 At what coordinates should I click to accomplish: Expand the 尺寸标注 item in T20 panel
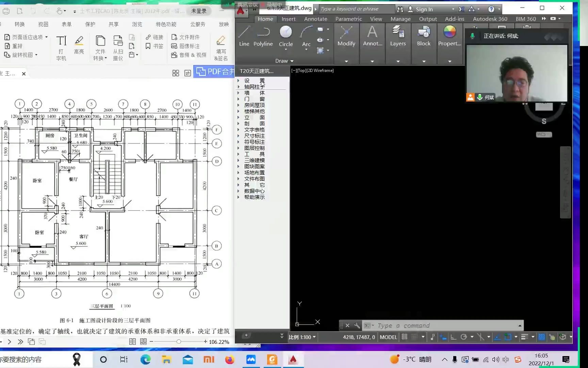(x=254, y=136)
